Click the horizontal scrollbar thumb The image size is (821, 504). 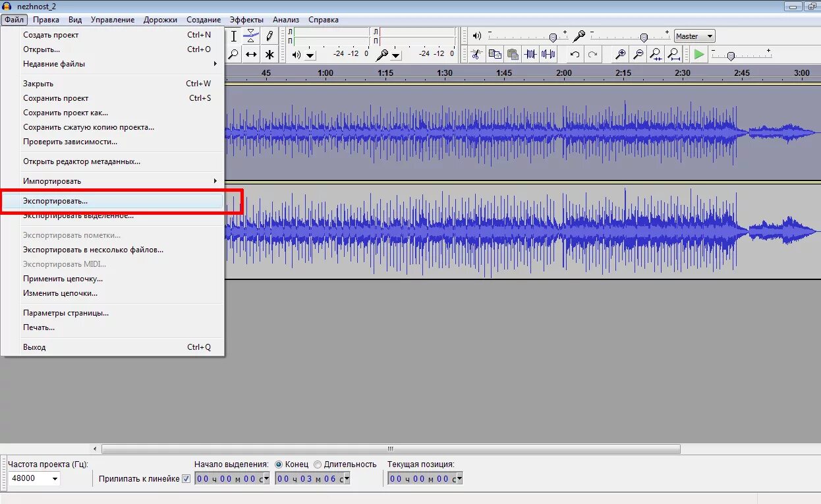391,449
